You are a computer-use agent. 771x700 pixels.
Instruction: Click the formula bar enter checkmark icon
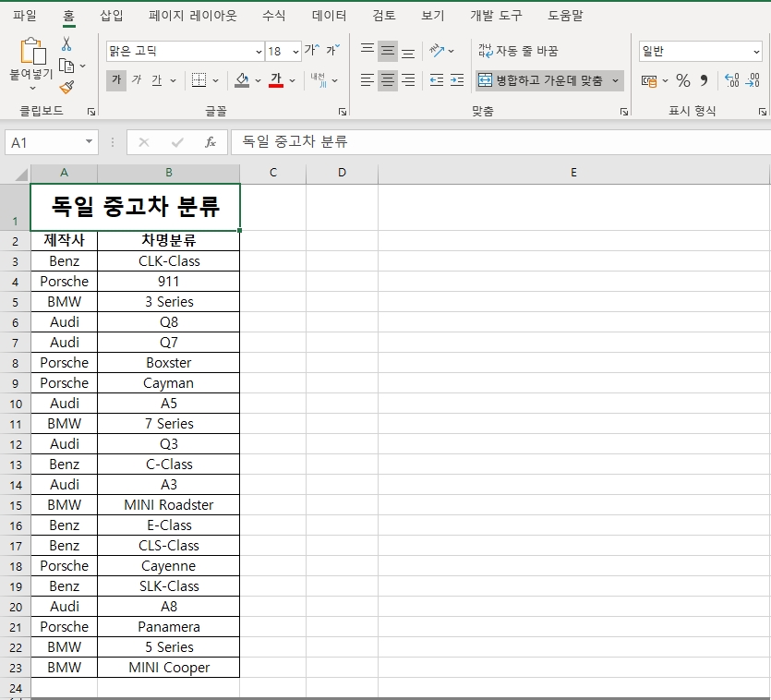pos(177,142)
